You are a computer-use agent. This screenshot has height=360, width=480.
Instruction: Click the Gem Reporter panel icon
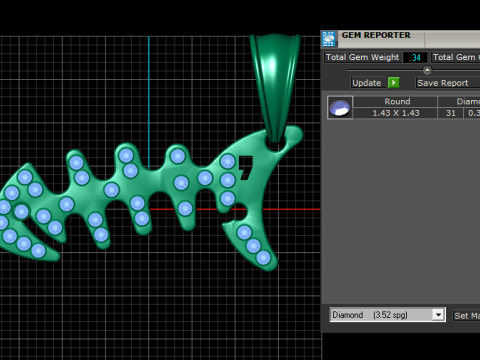[x=329, y=39]
